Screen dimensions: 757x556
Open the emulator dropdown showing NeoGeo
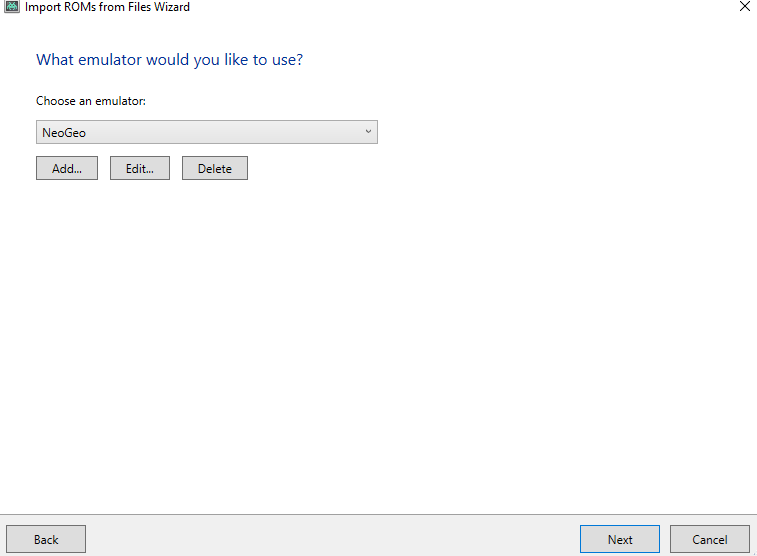[x=207, y=132]
